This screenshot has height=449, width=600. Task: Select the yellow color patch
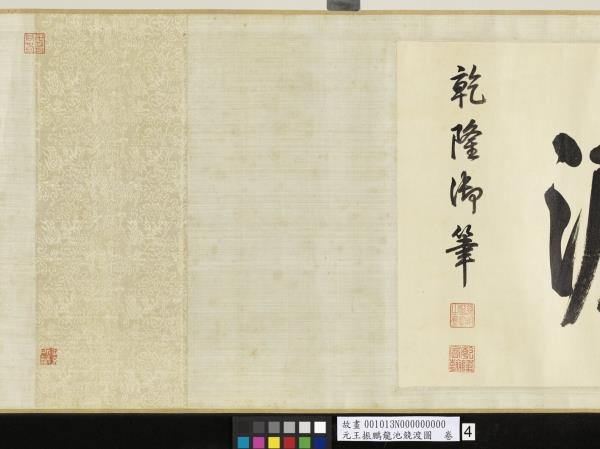274,442
